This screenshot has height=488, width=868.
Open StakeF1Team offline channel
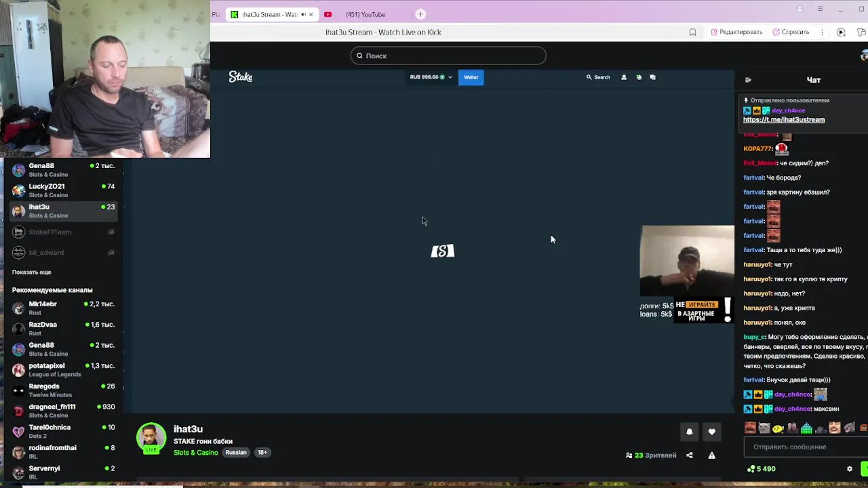pyautogui.click(x=64, y=232)
